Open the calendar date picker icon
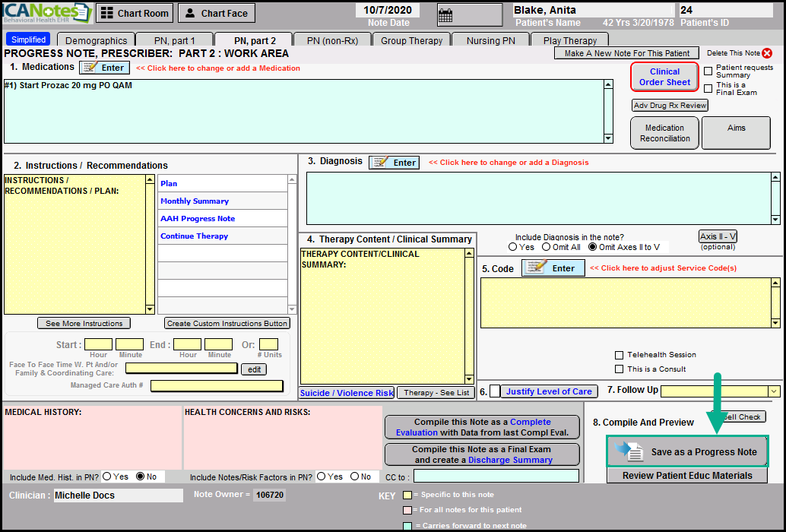The width and height of the screenshot is (786, 532). 446,15
